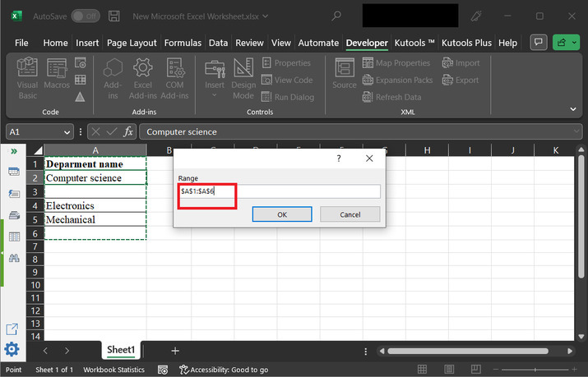588x377 pixels.
Task: Click the insert function fx icon
Action: (x=128, y=131)
